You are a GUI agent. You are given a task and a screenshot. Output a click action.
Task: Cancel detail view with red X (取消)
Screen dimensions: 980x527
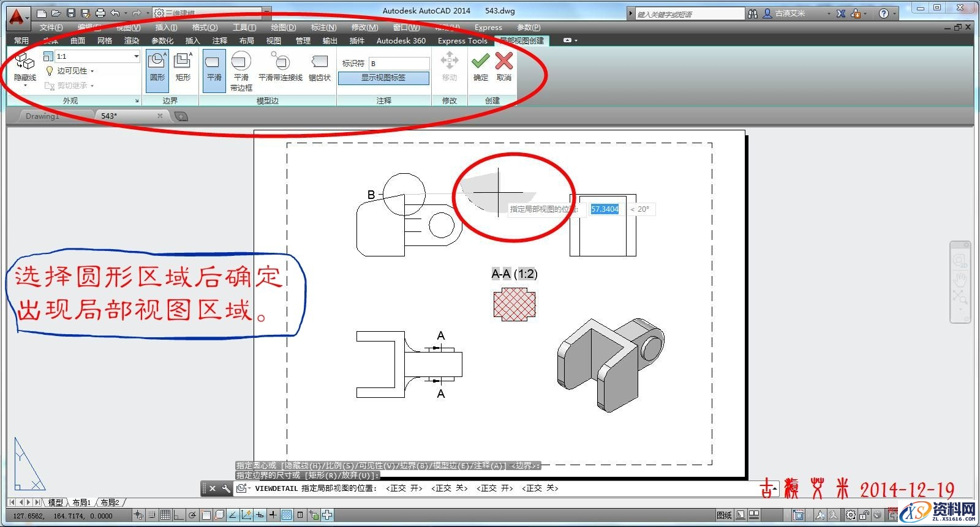click(x=504, y=67)
